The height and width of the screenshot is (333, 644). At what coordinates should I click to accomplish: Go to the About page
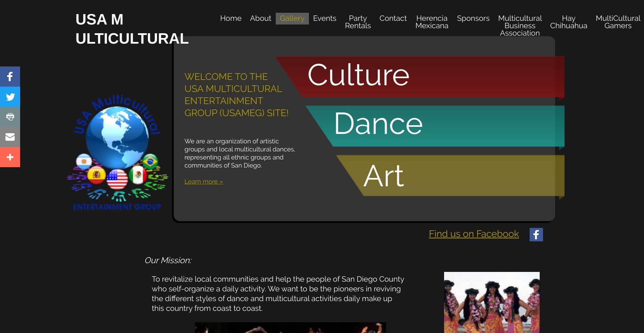point(261,18)
